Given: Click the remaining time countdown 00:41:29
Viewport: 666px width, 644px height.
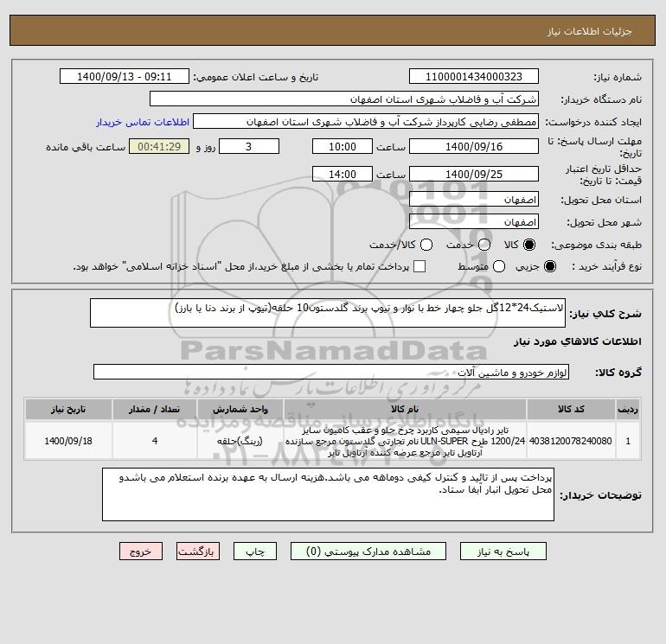Looking at the screenshot, I should point(159,146).
